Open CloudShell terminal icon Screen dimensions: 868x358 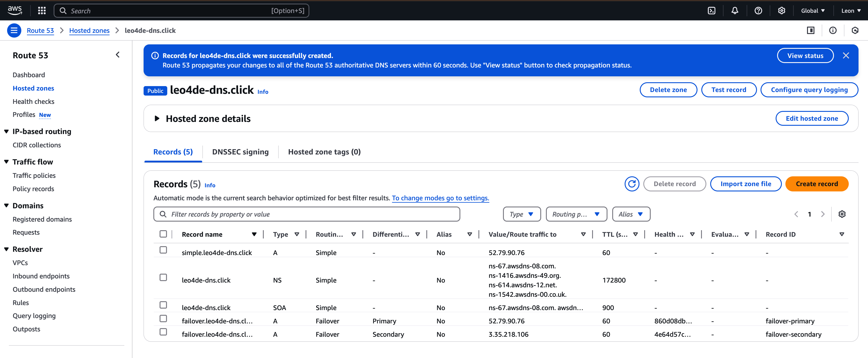(x=711, y=11)
